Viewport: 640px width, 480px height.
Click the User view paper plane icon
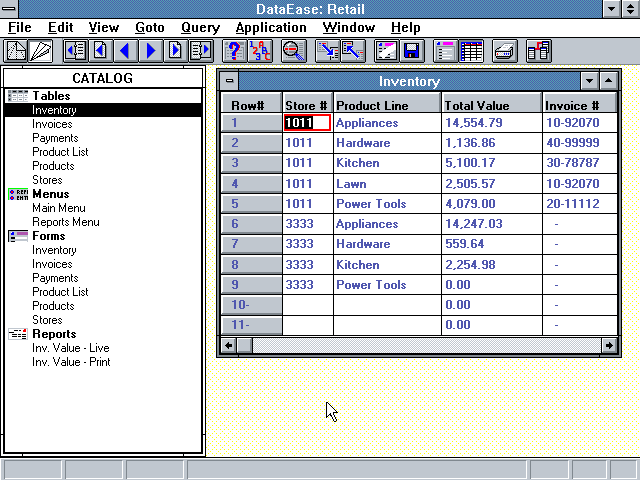click(40, 51)
